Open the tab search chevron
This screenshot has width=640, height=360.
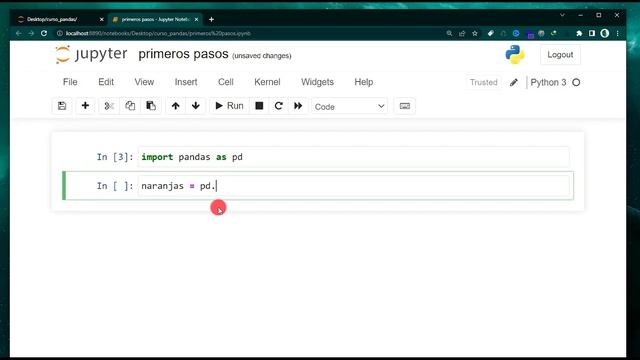pyautogui.click(x=562, y=15)
